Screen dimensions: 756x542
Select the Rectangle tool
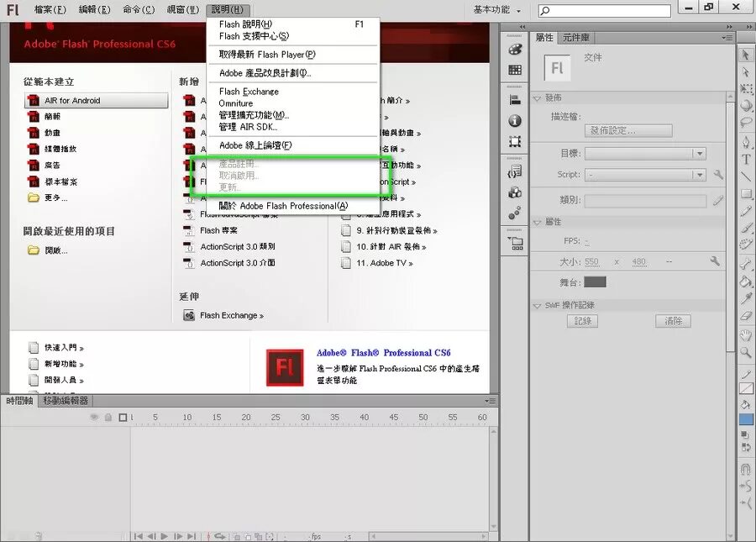click(x=746, y=193)
